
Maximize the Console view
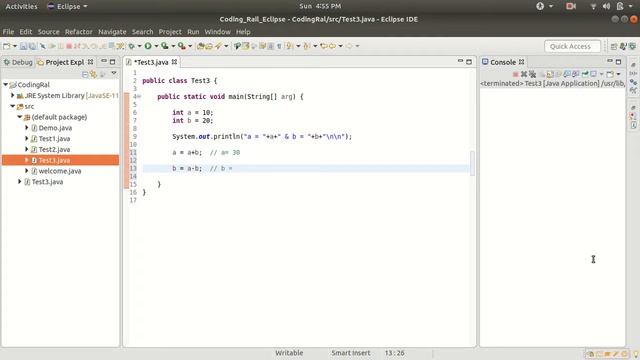(618, 62)
